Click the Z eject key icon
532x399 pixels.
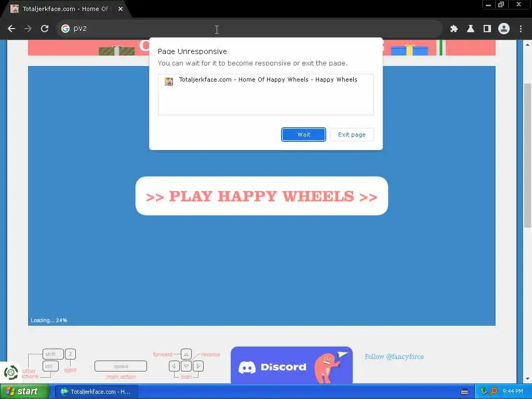(x=70, y=354)
